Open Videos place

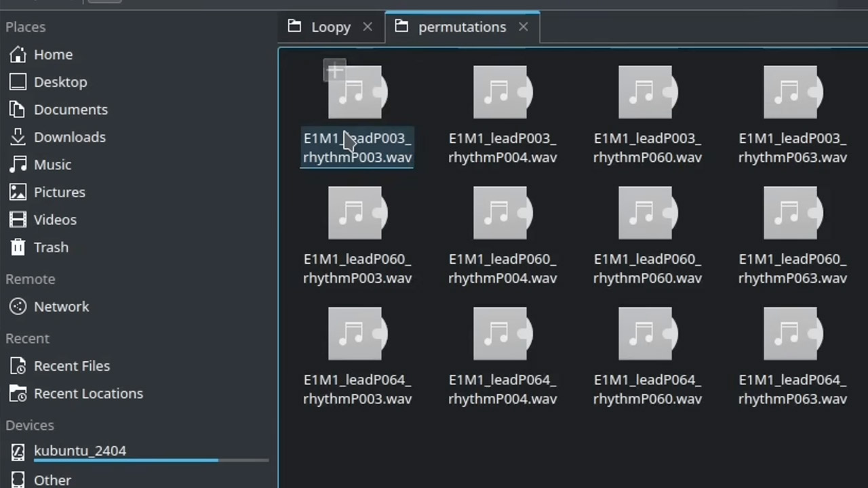[138, 220]
